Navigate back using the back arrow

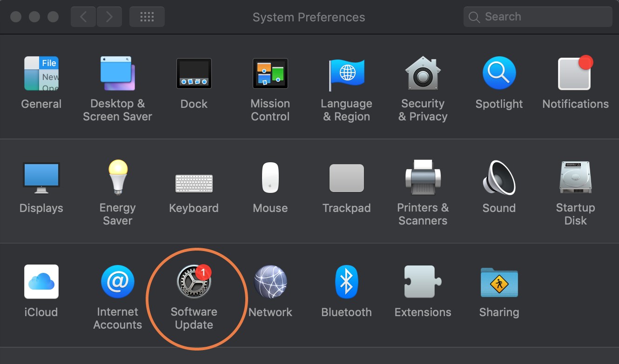[83, 16]
